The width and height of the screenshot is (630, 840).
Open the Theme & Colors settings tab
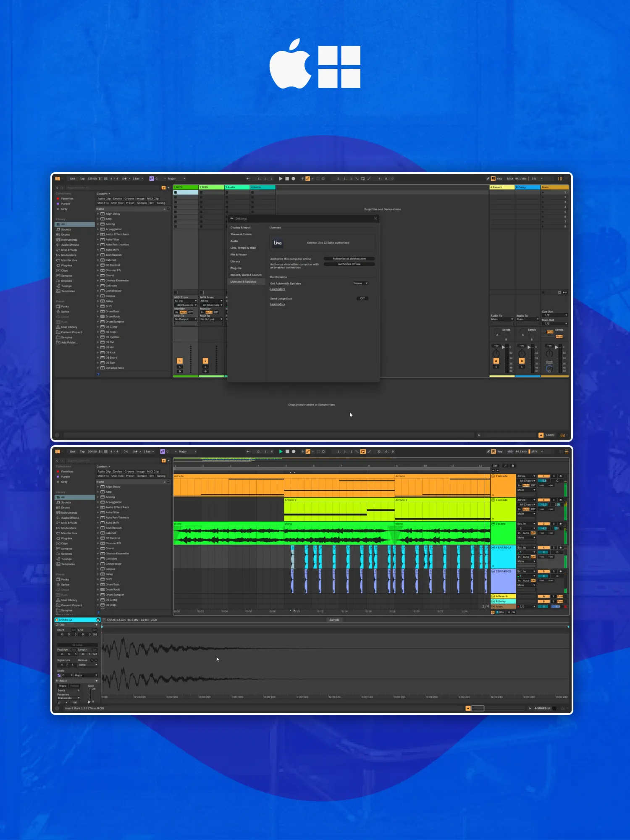pos(241,234)
